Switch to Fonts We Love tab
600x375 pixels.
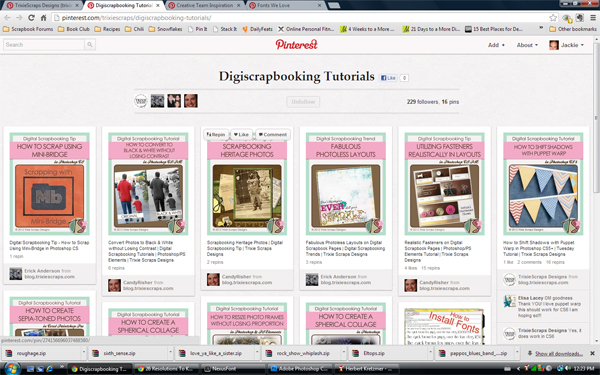coord(285,5)
